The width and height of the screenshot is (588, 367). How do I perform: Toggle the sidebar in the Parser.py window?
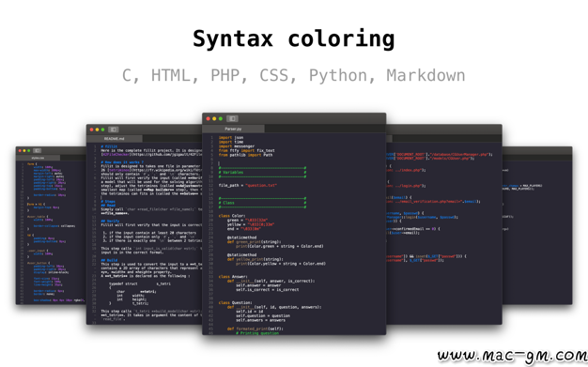coord(232,118)
